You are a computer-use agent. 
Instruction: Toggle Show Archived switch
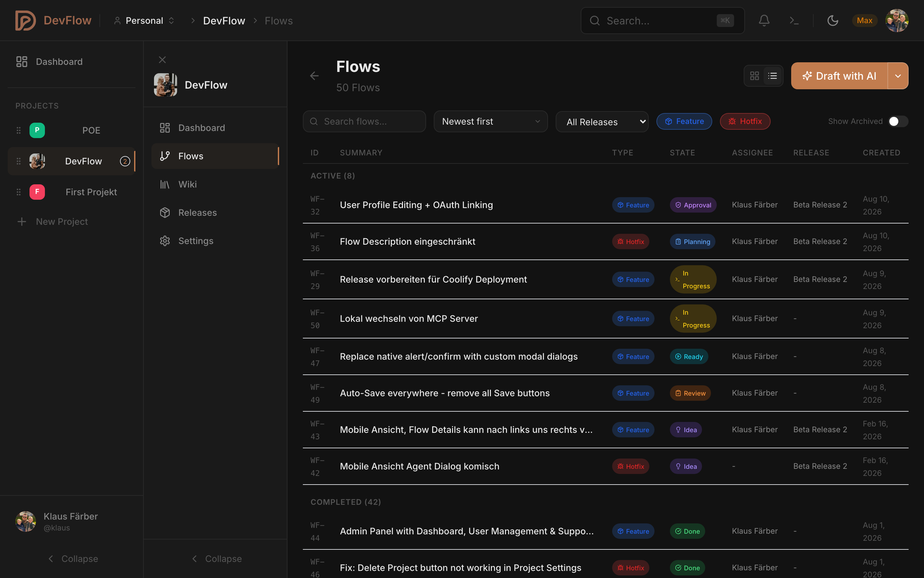coord(898,121)
